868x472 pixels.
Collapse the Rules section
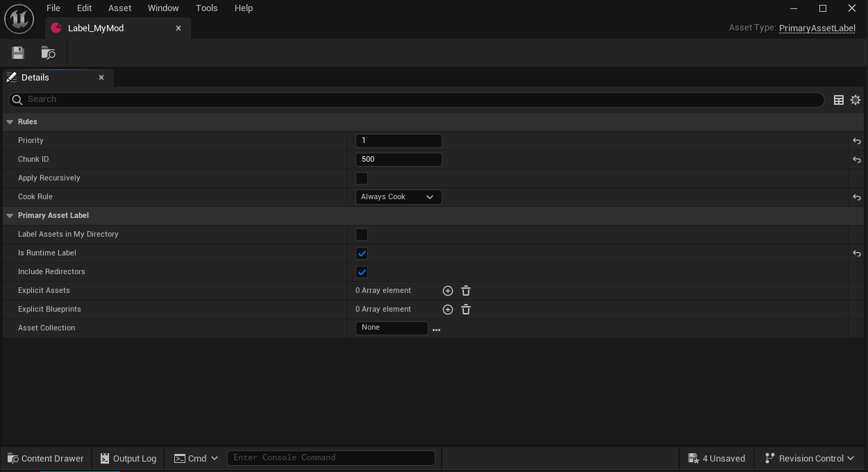pyautogui.click(x=10, y=122)
